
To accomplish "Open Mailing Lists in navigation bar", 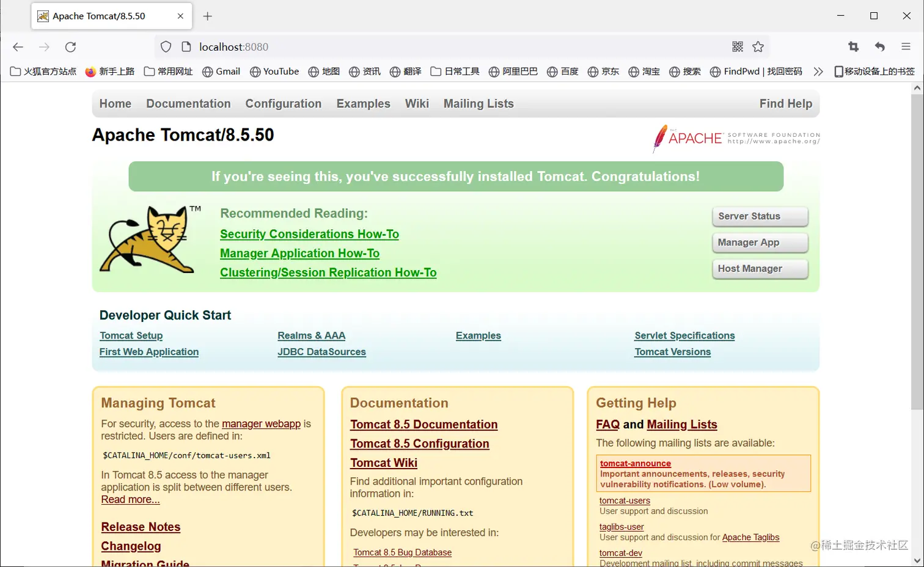I will pyautogui.click(x=479, y=104).
